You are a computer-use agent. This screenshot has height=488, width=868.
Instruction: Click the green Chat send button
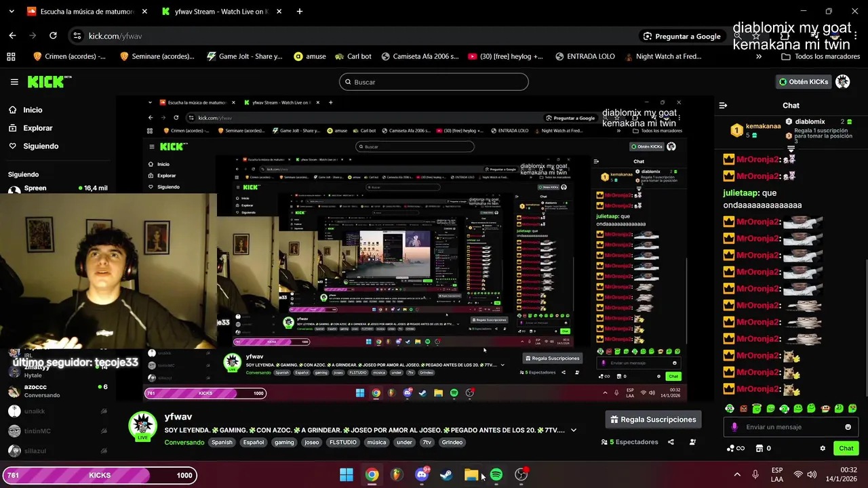coord(846,449)
